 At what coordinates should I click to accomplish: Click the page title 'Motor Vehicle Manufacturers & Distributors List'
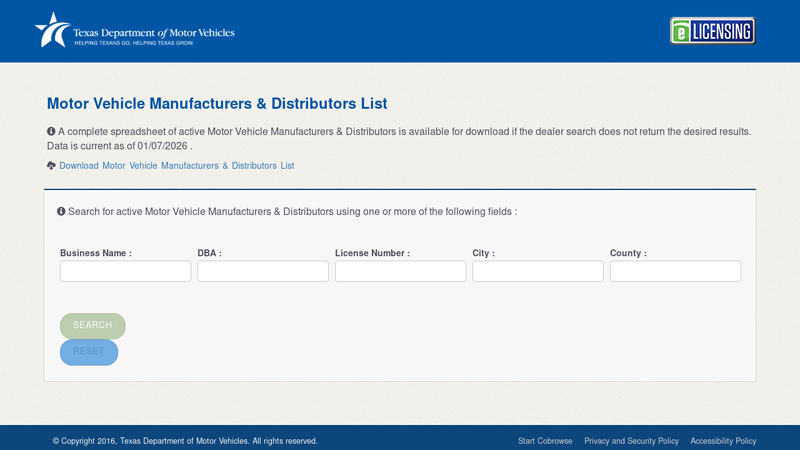pyautogui.click(x=217, y=104)
